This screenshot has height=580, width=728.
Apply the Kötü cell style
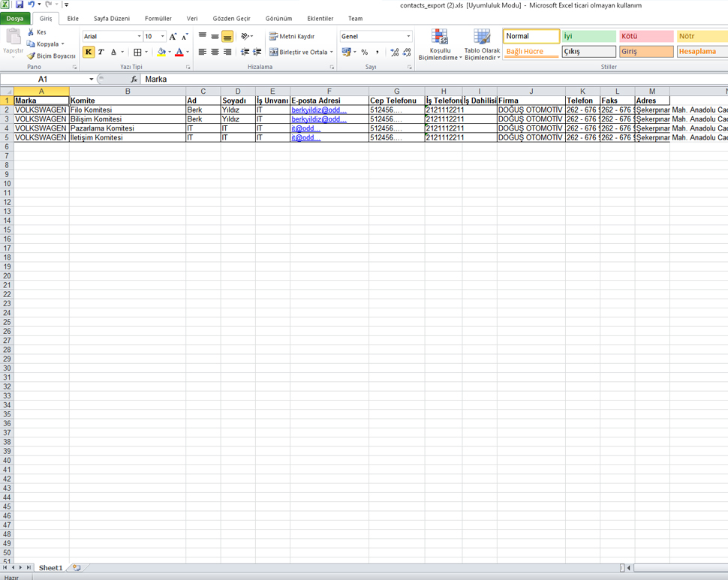click(x=646, y=36)
